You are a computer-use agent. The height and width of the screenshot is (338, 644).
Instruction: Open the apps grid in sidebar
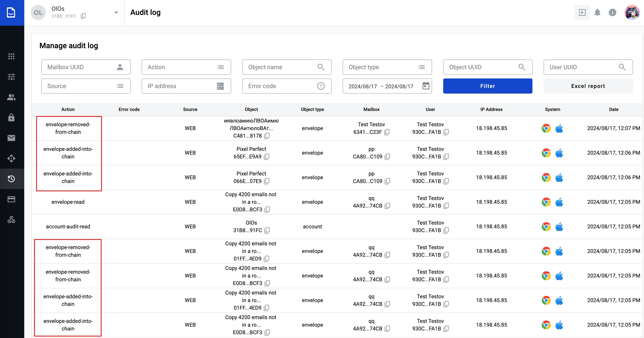click(11, 56)
